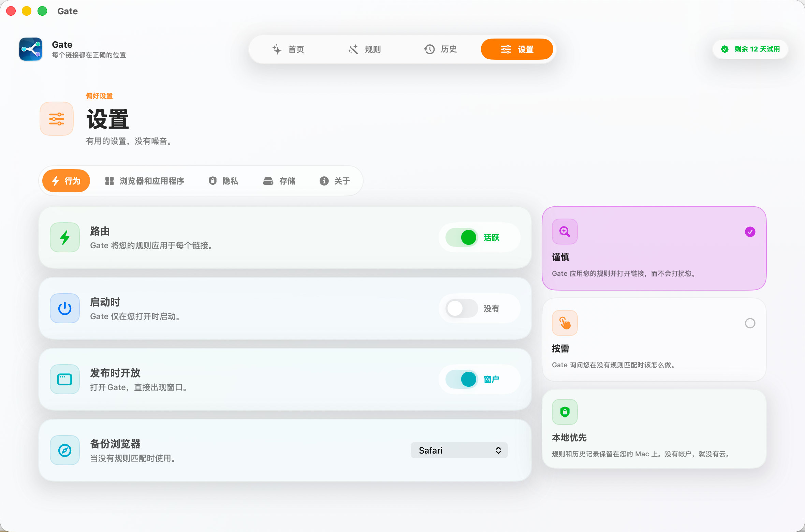Click the drive icon beside 存储

pos(268,181)
